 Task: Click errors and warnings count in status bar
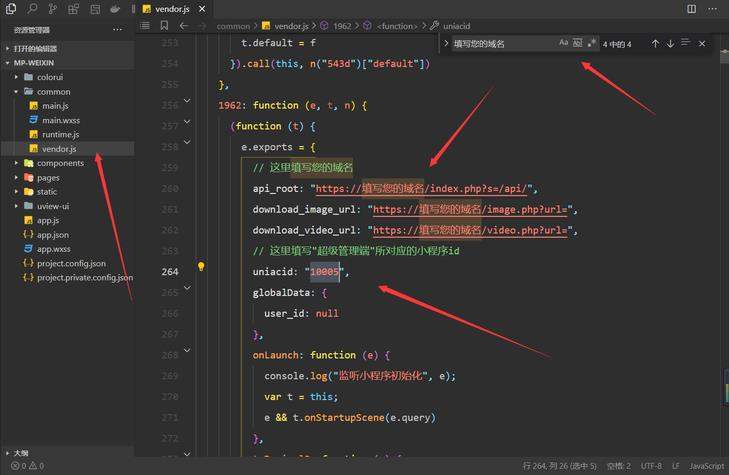(x=27, y=466)
